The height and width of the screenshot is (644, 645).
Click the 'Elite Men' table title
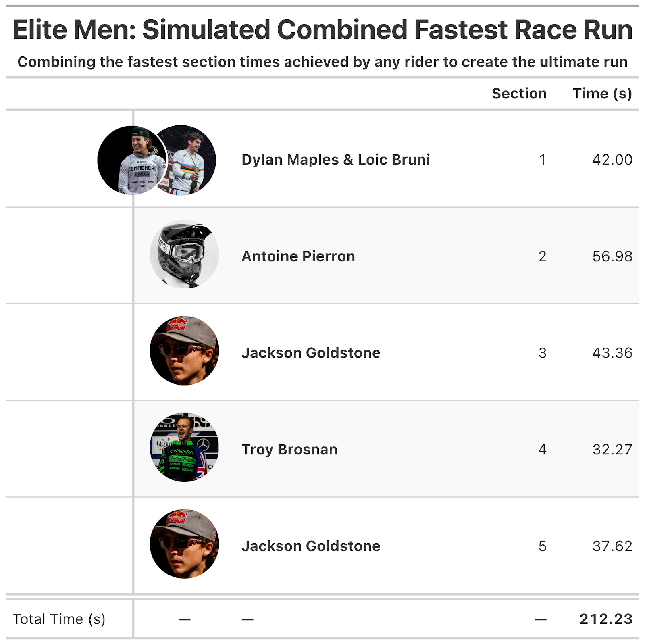tap(322, 30)
